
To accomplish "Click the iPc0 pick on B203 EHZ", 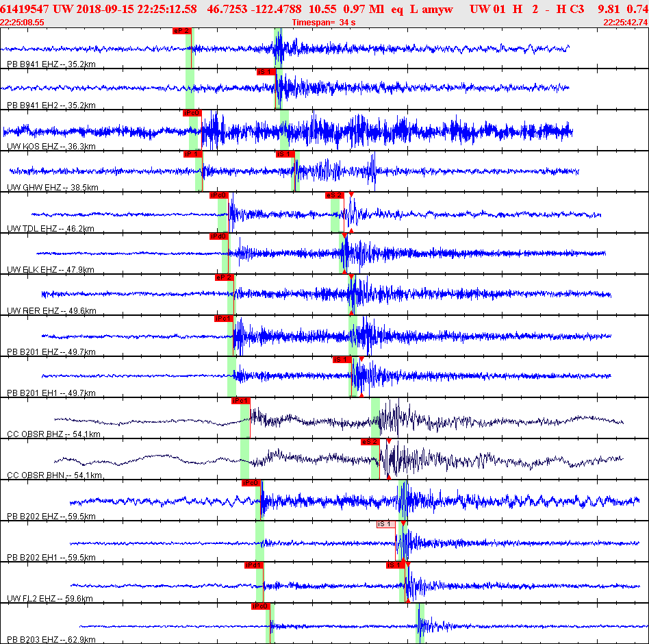I will click(260, 606).
